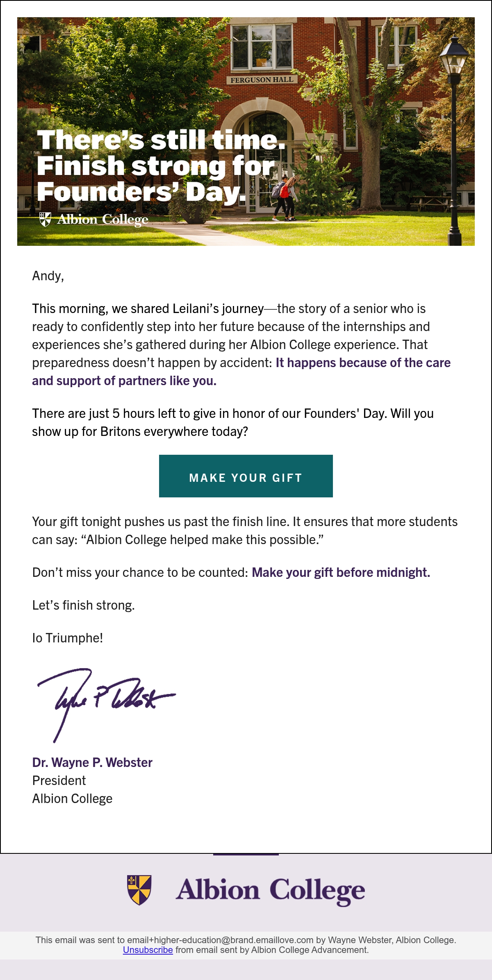The image size is (492, 980).
Task: Click the white shield logo on hero banner
Action: pyautogui.click(x=45, y=219)
